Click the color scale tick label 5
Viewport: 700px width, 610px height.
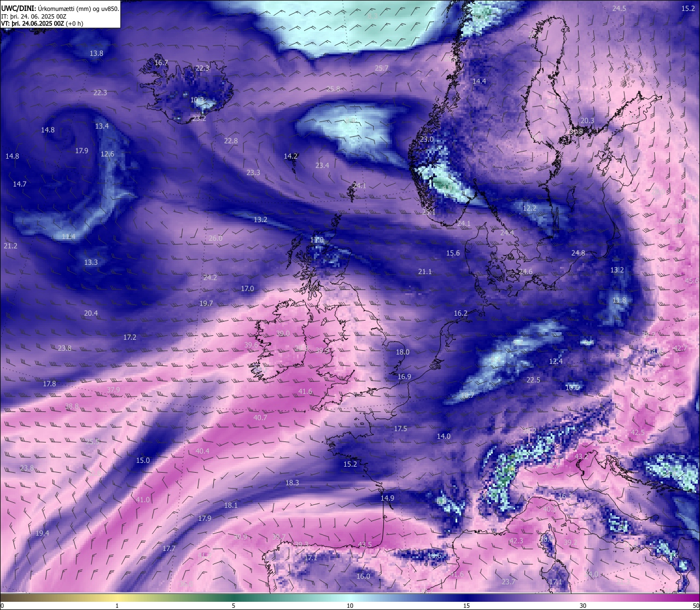(x=234, y=606)
